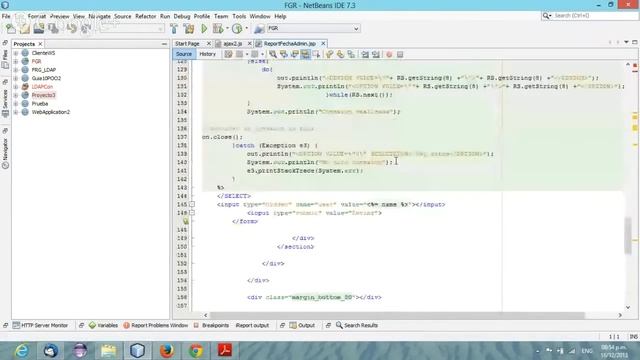The width and height of the screenshot is (640, 360).
Task: Click the Clean and Build icon
Action: point(189,28)
